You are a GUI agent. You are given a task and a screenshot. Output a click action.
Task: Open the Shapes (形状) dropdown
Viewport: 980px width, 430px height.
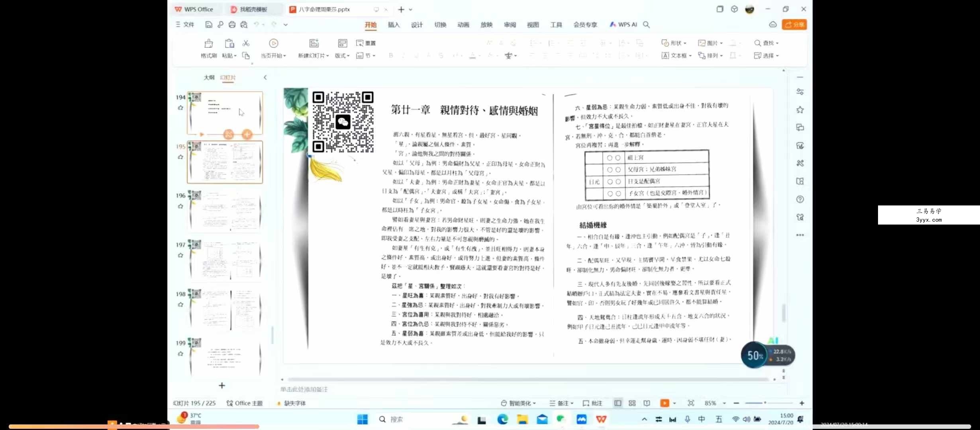point(674,43)
